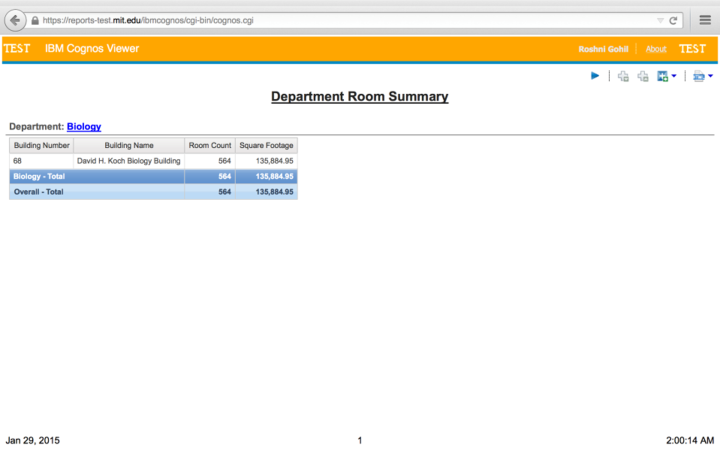This screenshot has width=720, height=450.
Task: Expand the Go To dropdown arrow
Action: tap(674, 76)
